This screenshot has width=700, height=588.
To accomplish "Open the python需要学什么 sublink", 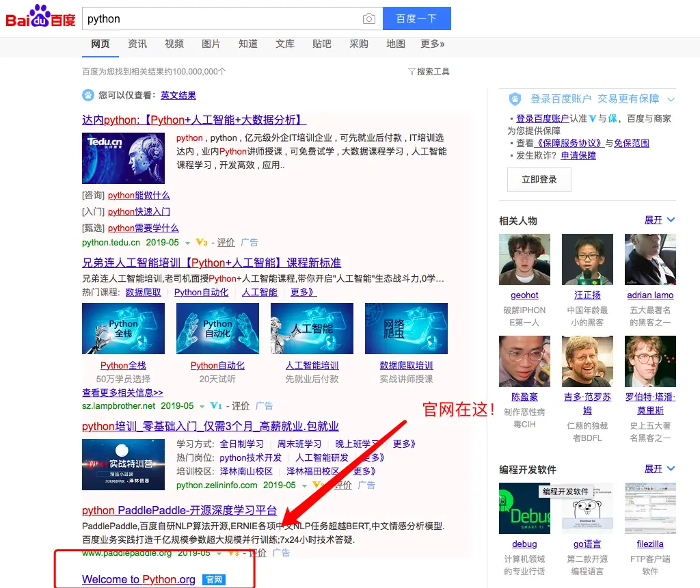I will [144, 228].
